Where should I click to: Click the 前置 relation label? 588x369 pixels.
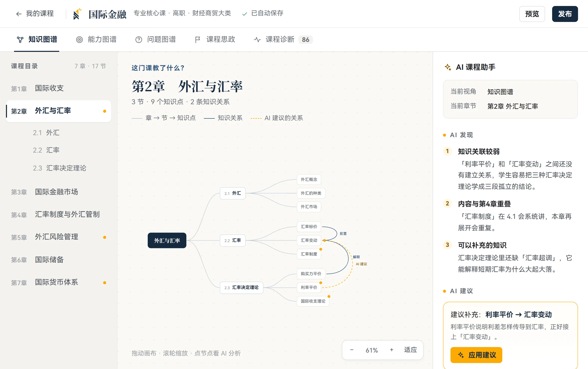click(343, 234)
